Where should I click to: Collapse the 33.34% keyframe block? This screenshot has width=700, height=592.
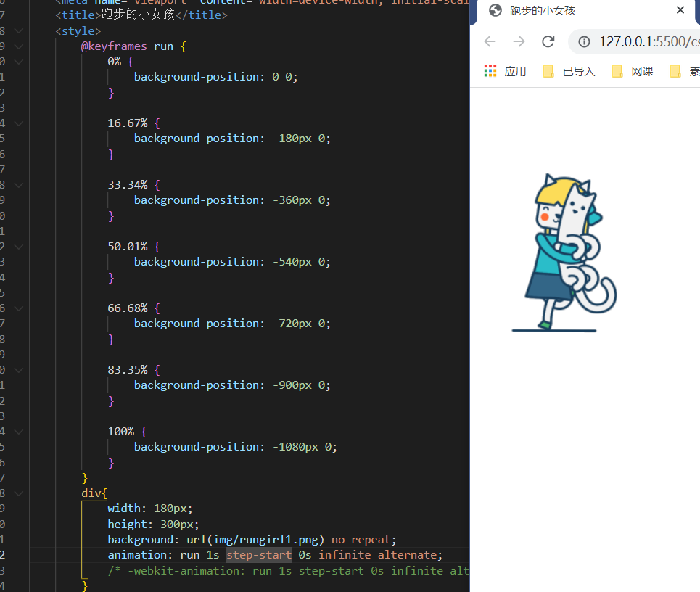[x=19, y=185]
